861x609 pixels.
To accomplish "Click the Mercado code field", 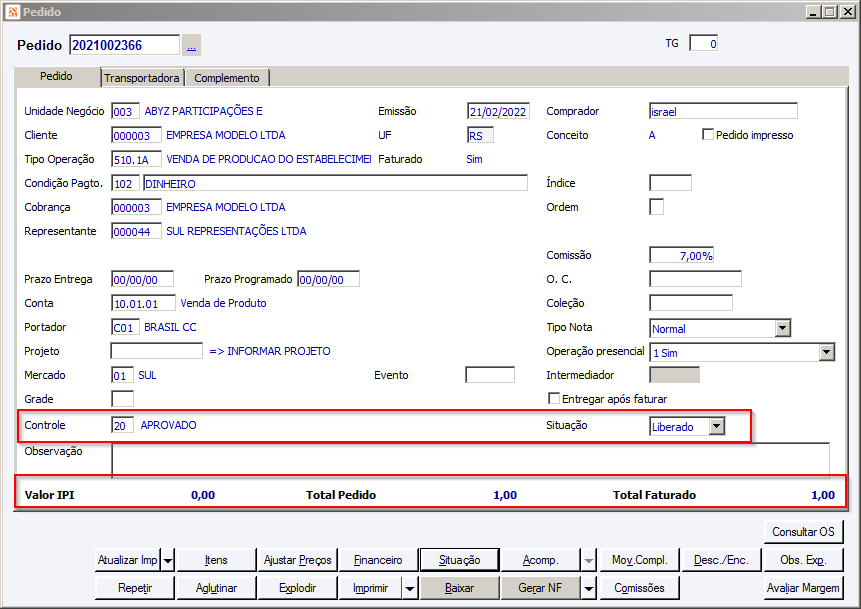I will click(122, 376).
